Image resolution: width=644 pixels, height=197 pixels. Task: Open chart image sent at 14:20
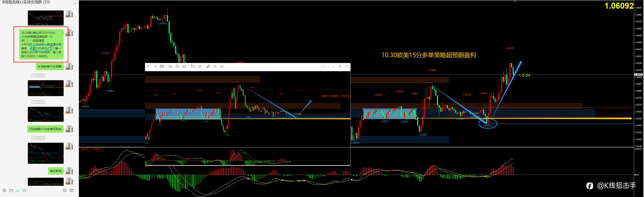46,114
